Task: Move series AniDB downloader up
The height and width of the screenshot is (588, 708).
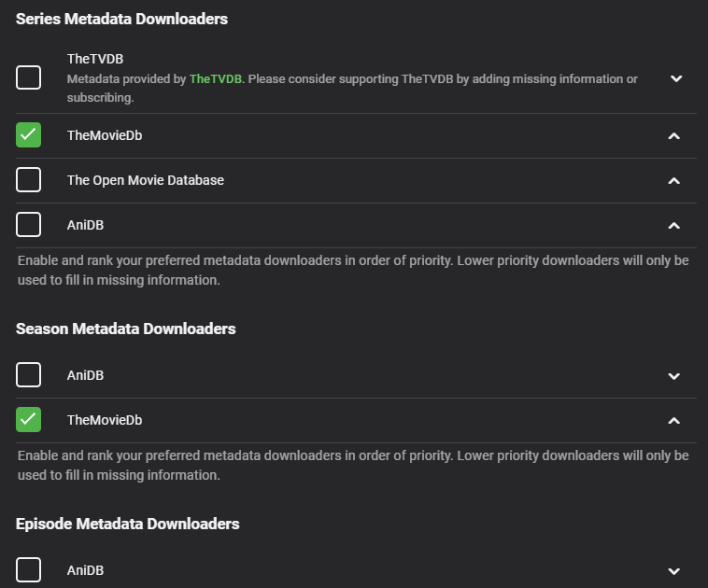Action: tap(674, 225)
